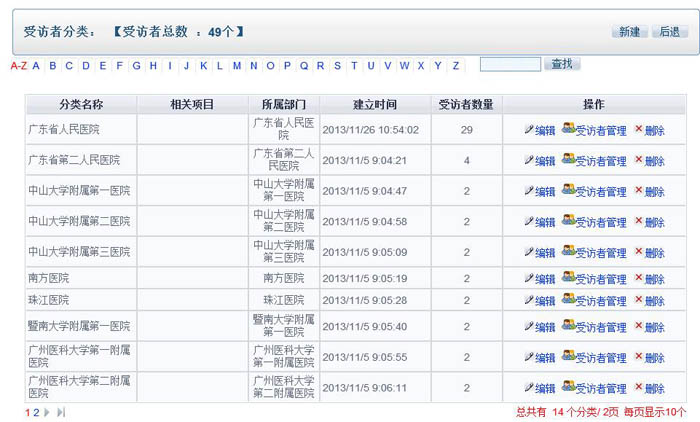Image resolution: width=700 pixels, height=422 pixels.
Task: Click the timestamp 2013/11/26 10:54:02
Action: pos(371,130)
